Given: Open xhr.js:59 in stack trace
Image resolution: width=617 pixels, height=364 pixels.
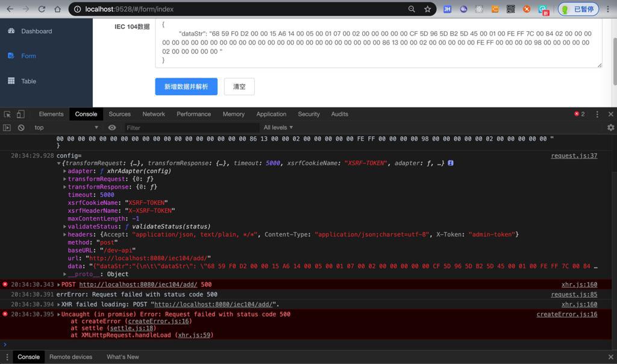Looking at the screenshot, I should pyautogui.click(x=195, y=335).
